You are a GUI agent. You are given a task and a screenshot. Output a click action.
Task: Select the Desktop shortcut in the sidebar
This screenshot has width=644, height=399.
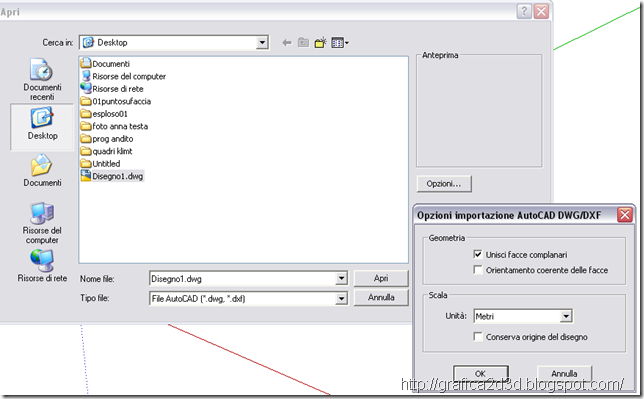coord(42,124)
